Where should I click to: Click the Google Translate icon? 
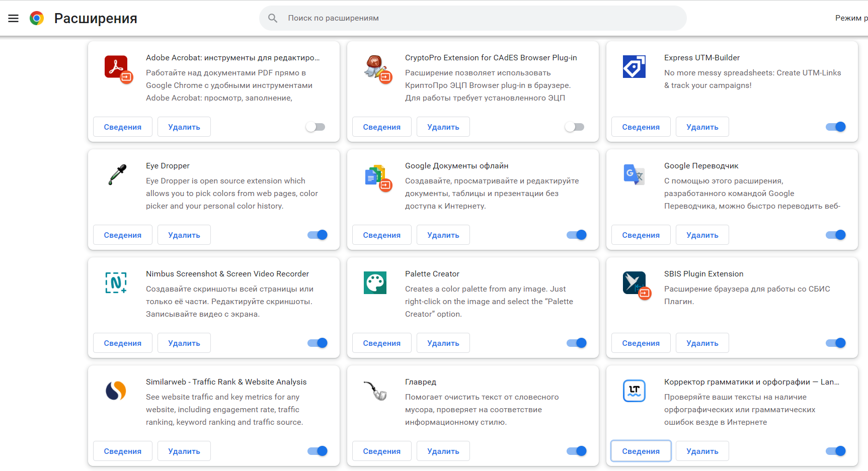[634, 174]
